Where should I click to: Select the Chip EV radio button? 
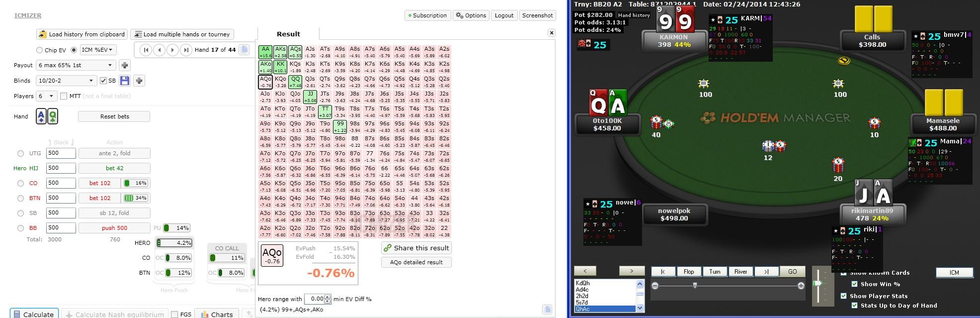pos(39,50)
